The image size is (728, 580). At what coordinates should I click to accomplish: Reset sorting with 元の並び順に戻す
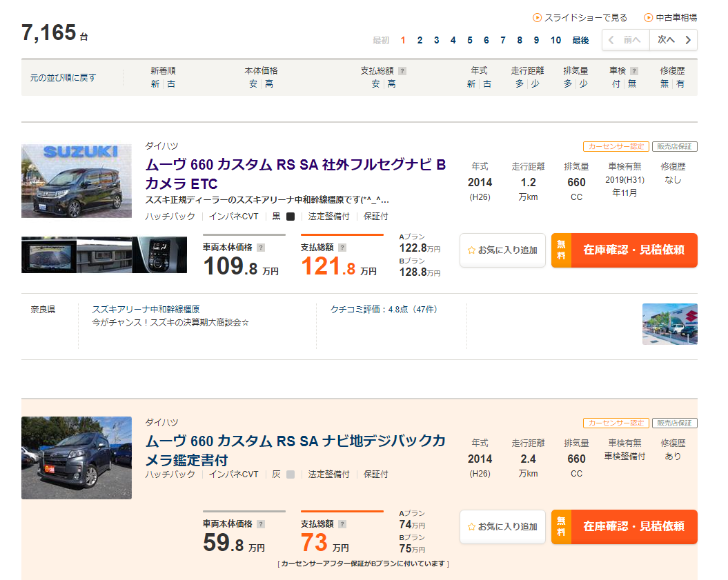[63, 77]
